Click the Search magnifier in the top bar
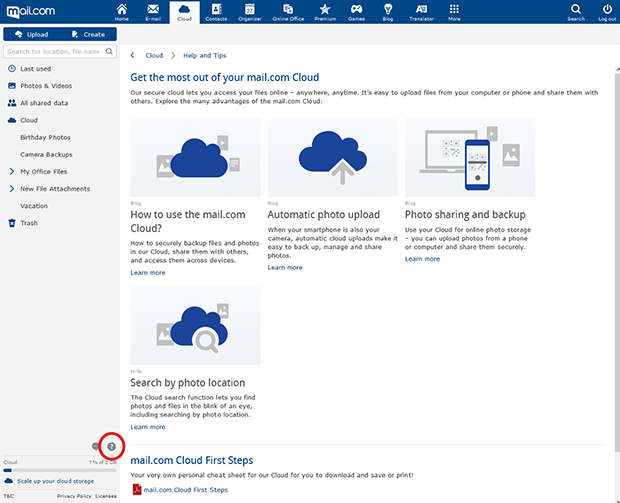 coord(576,12)
